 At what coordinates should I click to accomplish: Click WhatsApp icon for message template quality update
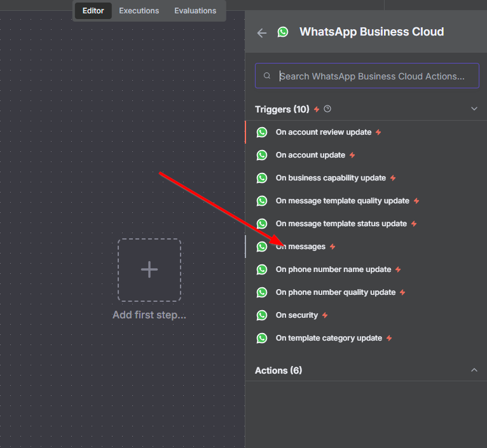tap(262, 201)
